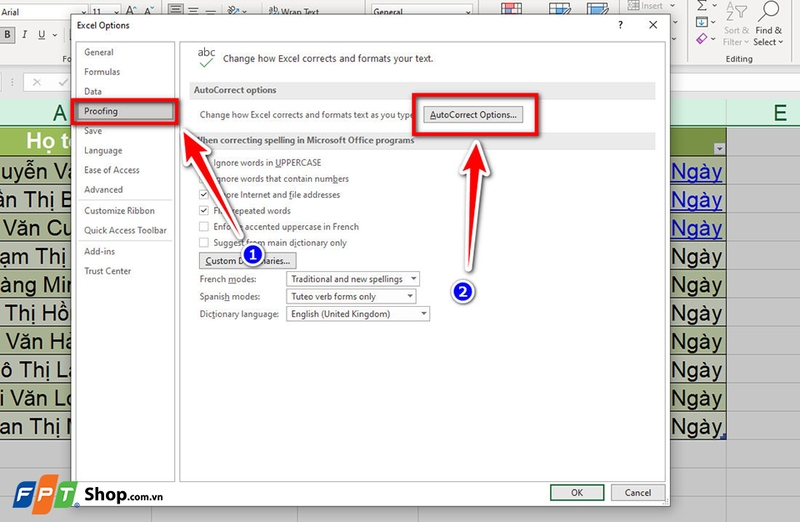Open the General category in Excel Options
Screen dimensions: 800x522
coord(125,52)
